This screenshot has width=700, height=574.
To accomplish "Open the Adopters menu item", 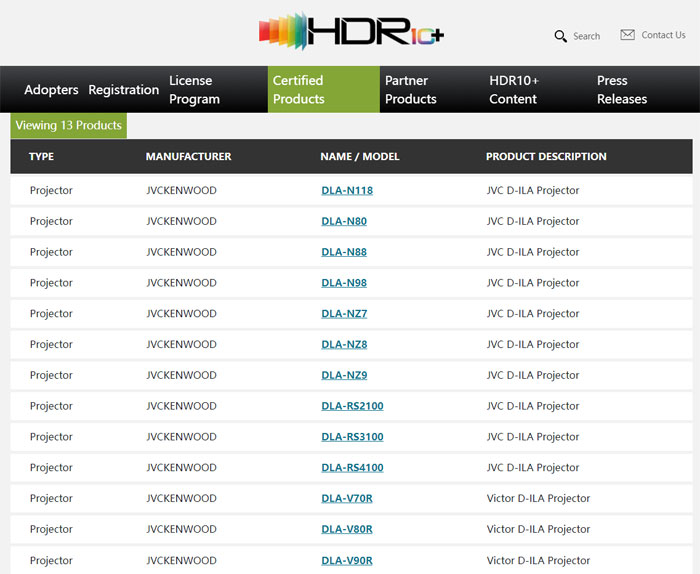I will point(51,90).
